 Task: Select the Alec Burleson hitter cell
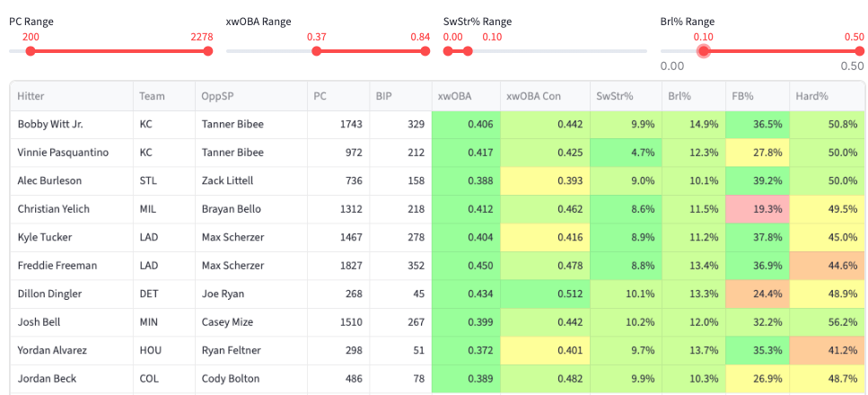pyautogui.click(x=72, y=181)
